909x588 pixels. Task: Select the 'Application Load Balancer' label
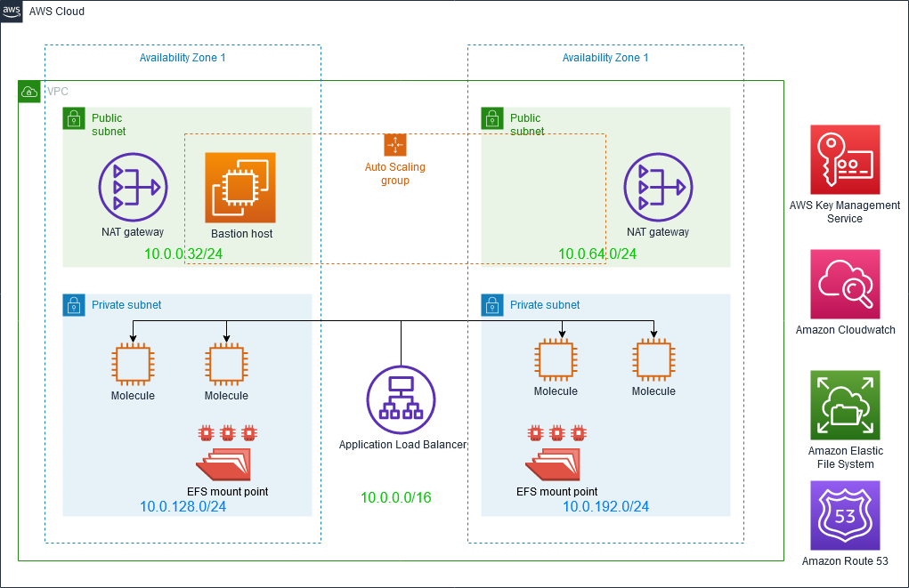pos(402,444)
